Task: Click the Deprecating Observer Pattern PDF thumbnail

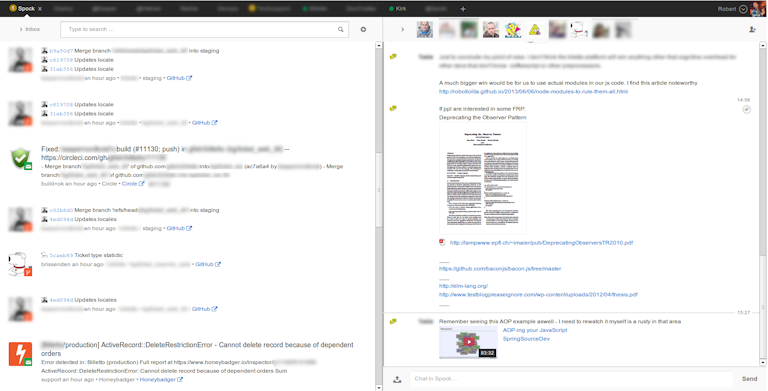Action: (482, 178)
